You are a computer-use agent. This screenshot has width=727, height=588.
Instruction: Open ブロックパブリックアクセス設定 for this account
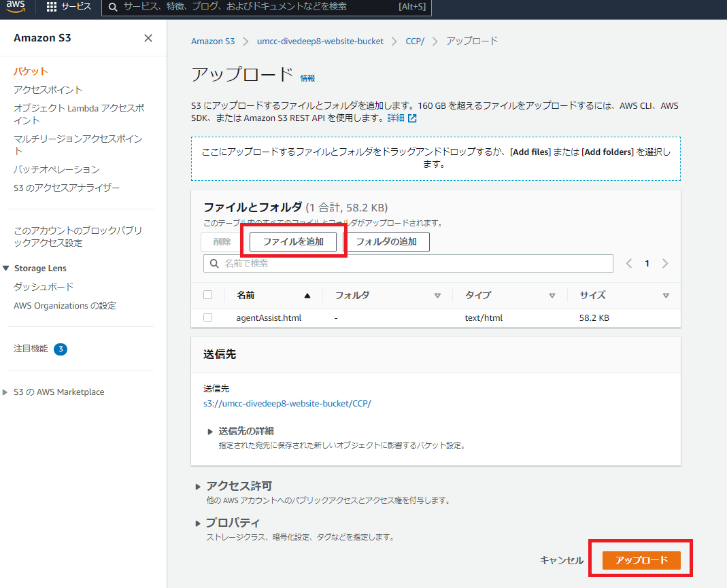[78, 237]
